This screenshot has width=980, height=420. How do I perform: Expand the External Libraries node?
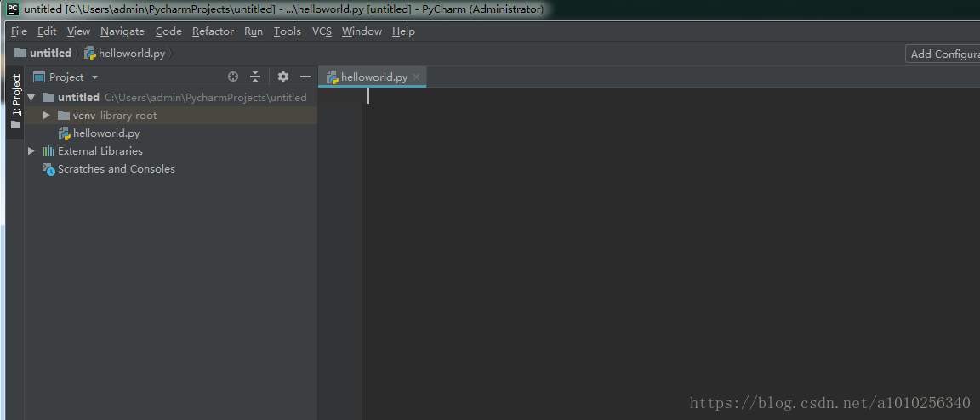tap(31, 151)
